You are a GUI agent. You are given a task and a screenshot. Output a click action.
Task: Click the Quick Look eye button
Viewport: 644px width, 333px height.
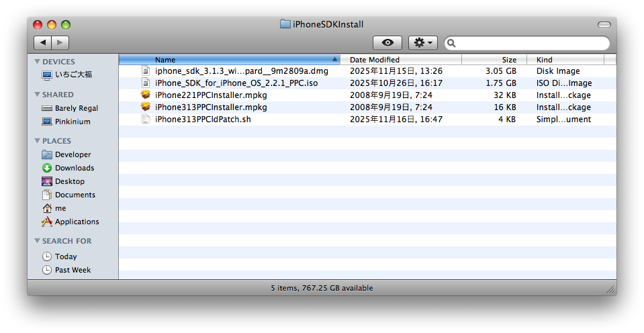[387, 43]
